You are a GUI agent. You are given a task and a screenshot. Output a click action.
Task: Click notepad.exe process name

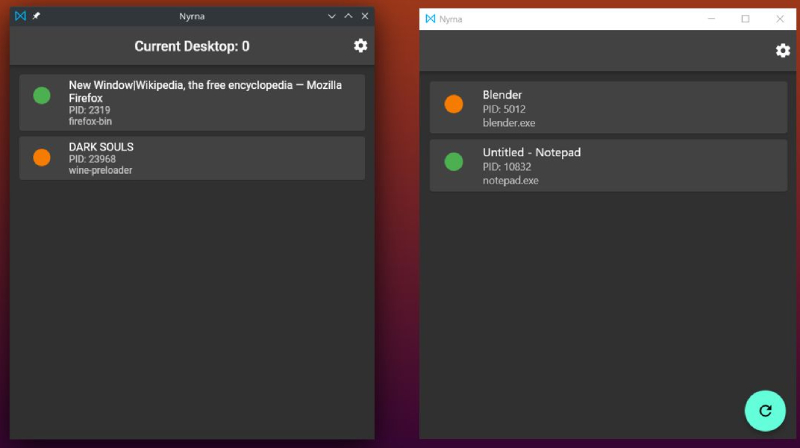pos(510,181)
